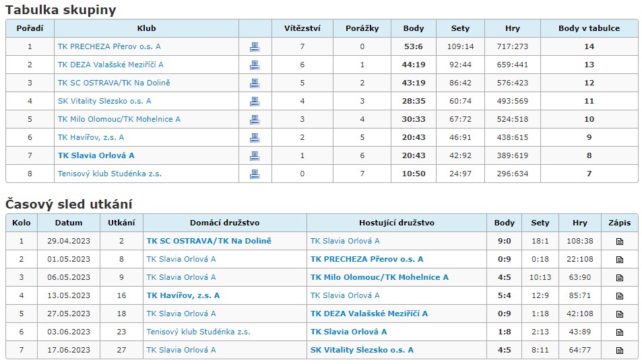The height and width of the screenshot is (364, 642).
Task: Open TK Havířov, z.s. A in standings
Action: pyautogui.click(x=91, y=137)
